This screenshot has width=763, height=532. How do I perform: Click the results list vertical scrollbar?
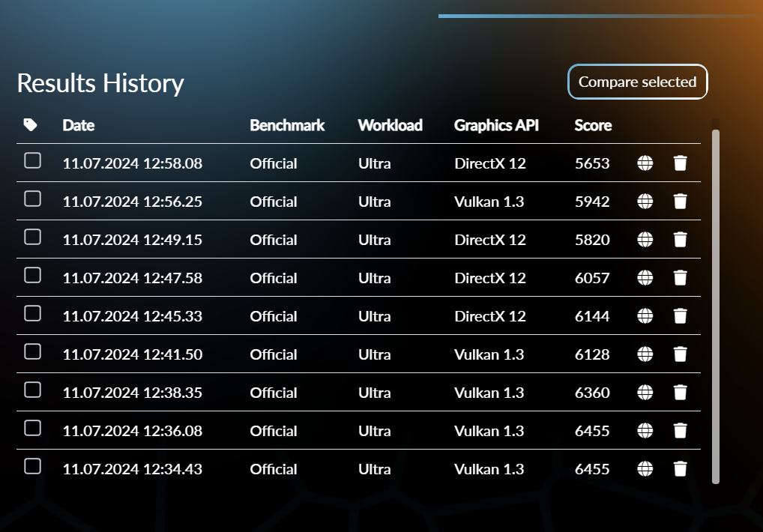(715, 306)
